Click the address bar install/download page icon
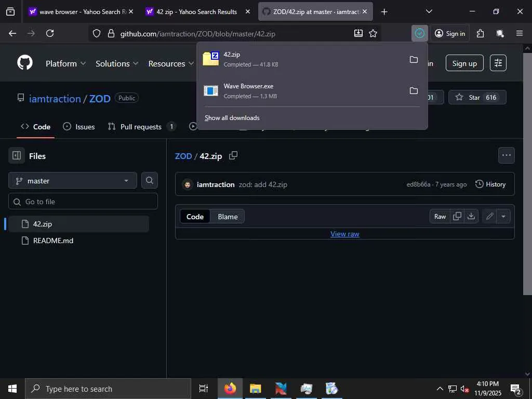 click(x=358, y=33)
